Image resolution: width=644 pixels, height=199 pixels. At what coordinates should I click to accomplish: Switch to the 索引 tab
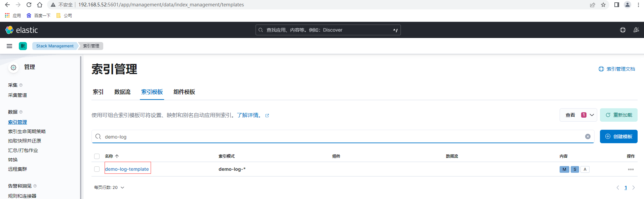(x=98, y=92)
